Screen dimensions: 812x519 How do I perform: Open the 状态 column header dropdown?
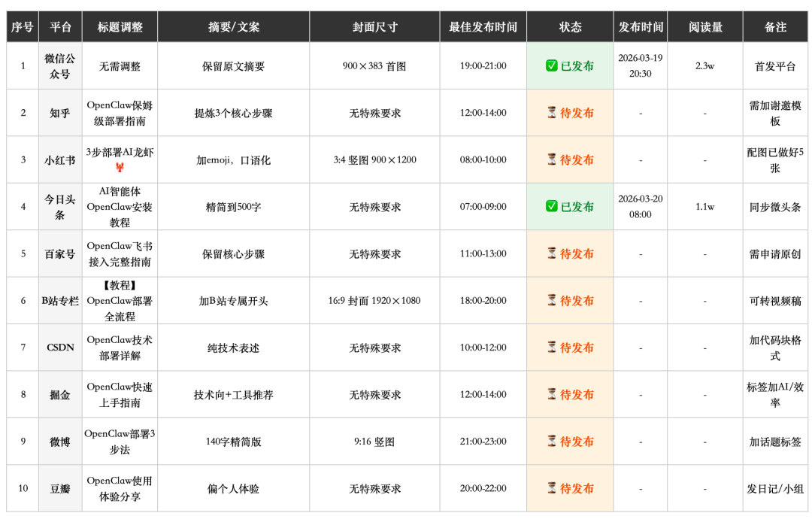569,25
